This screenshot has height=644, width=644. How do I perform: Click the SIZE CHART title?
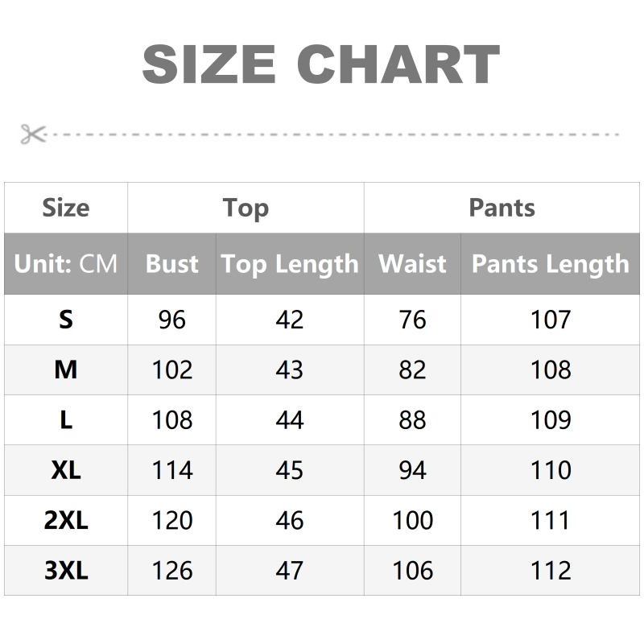(x=321, y=64)
